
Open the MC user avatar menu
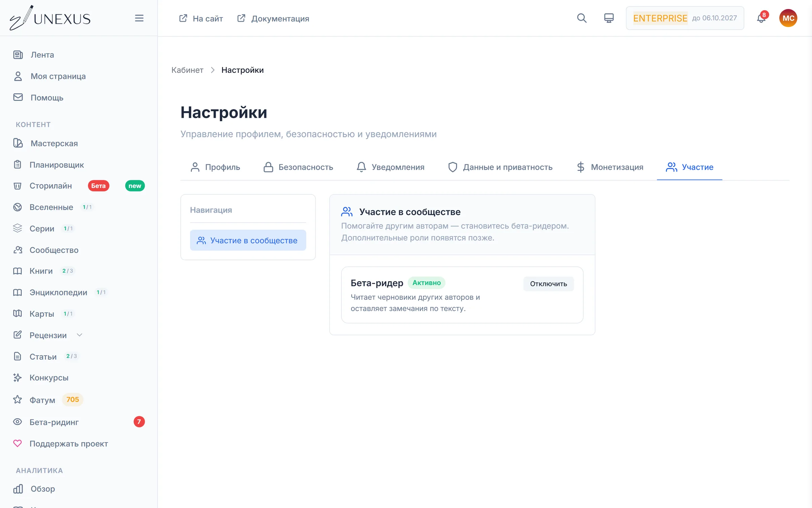coord(788,18)
